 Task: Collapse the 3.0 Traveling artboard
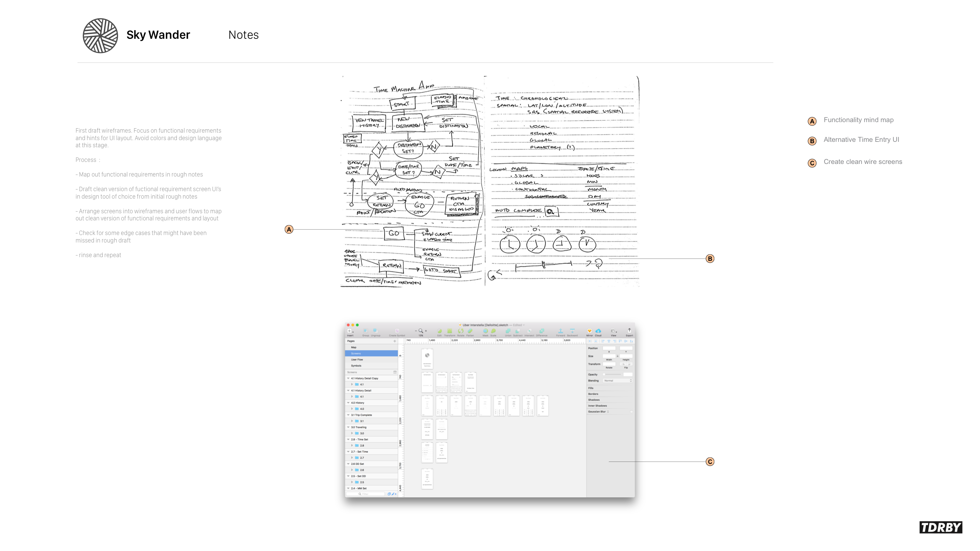click(x=348, y=427)
